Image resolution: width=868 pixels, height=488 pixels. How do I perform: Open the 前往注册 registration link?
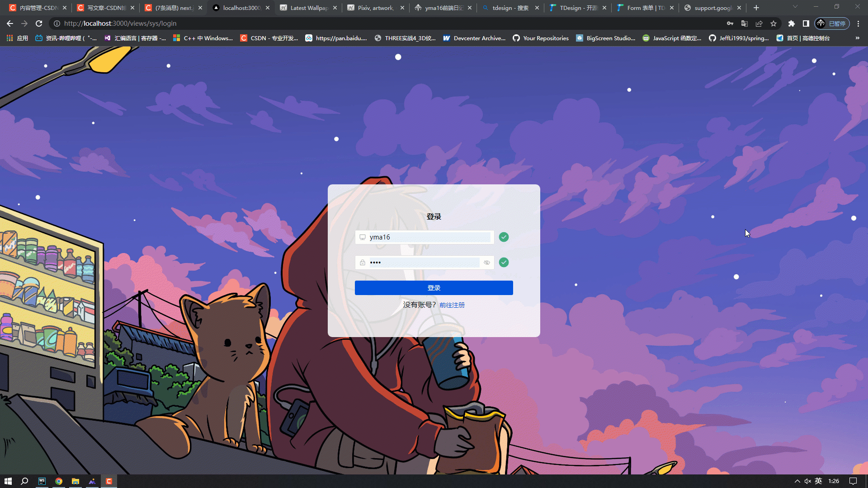point(451,305)
